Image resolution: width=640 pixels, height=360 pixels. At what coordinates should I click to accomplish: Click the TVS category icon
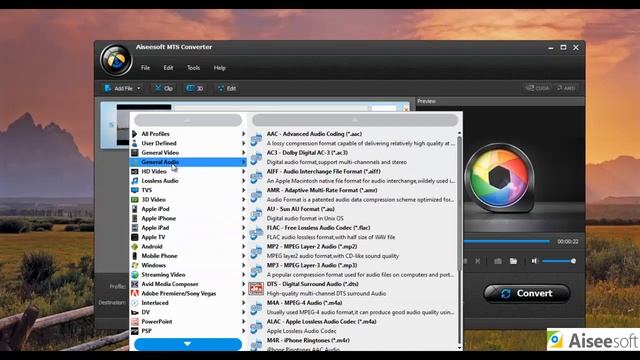click(135, 190)
